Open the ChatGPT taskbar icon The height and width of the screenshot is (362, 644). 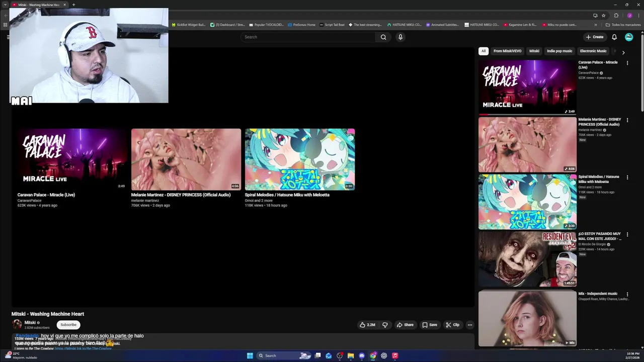click(384, 355)
